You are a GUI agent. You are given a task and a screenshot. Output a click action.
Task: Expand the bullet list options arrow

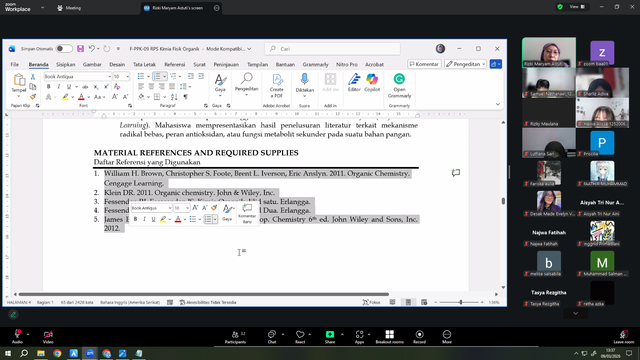click(x=148, y=76)
